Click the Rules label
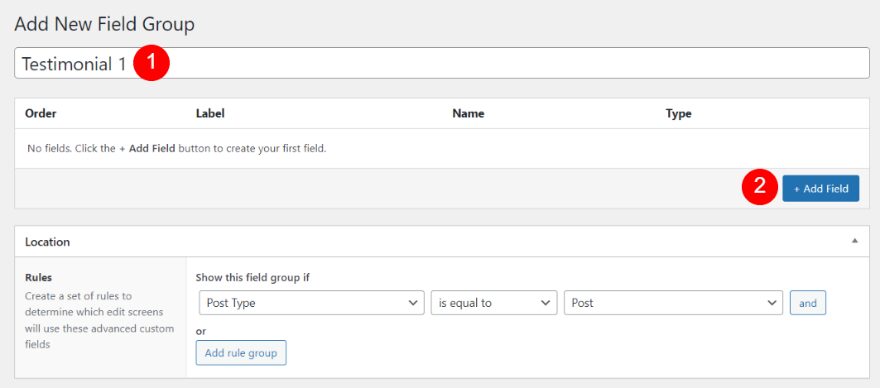This screenshot has width=880, height=388. (x=39, y=277)
